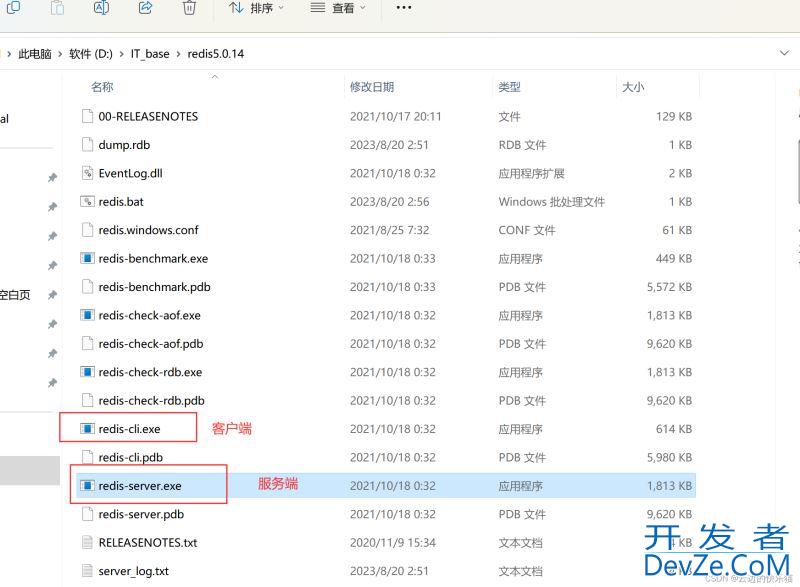Expand the address bar history chevron
800x587 pixels.
(x=783, y=53)
